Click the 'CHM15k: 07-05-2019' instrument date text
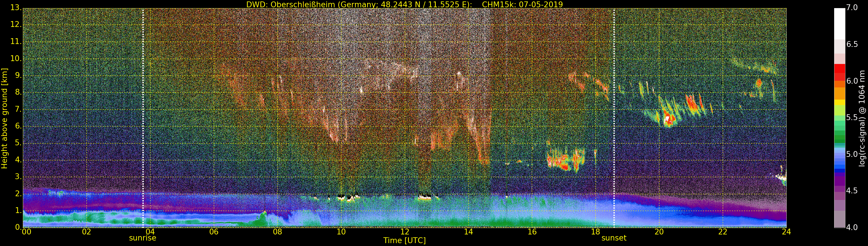 (x=523, y=4)
